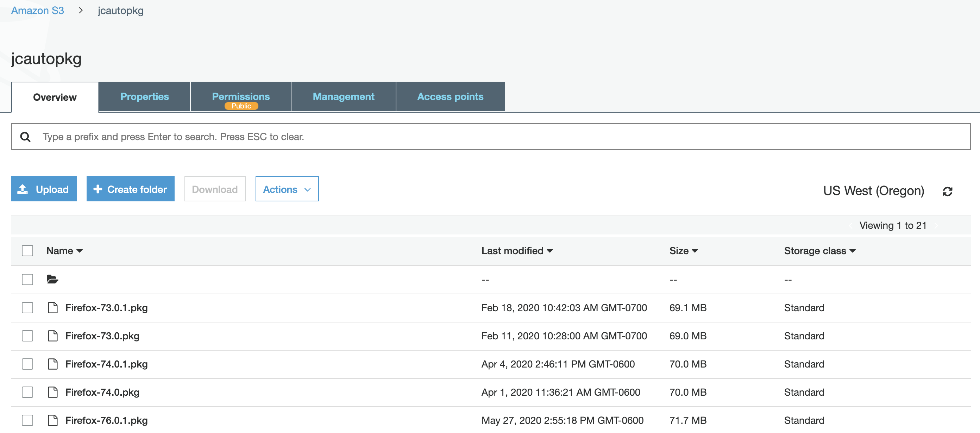Viewport: 980px width, 433px height.
Task: Click the Feb 11, 2020 10:28:00 AM date
Action: 564,336
